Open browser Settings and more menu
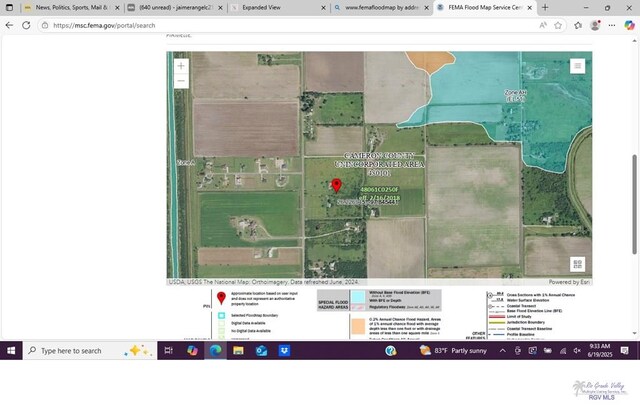Viewport: 640px width, 410px height. [611, 25]
